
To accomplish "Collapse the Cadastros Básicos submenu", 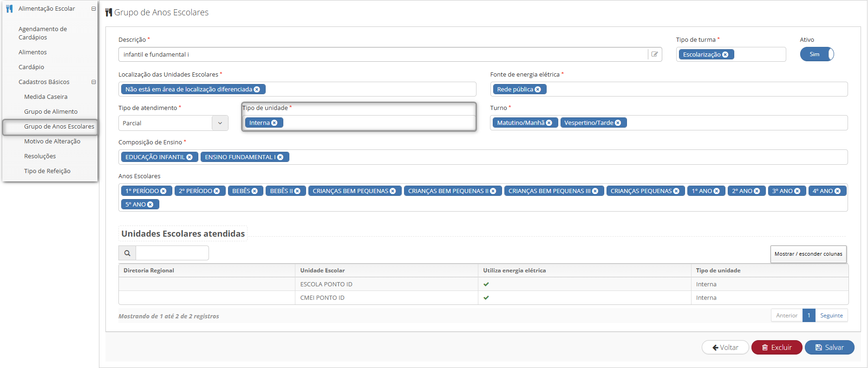I will (x=93, y=82).
